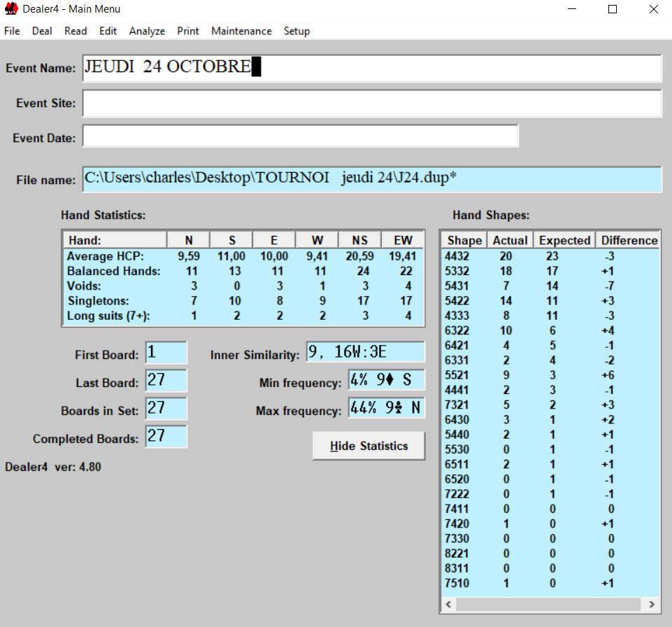The width and height of the screenshot is (672, 627).
Task: Click the Long suits (7+) row label
Action: [x=108, y=316]
